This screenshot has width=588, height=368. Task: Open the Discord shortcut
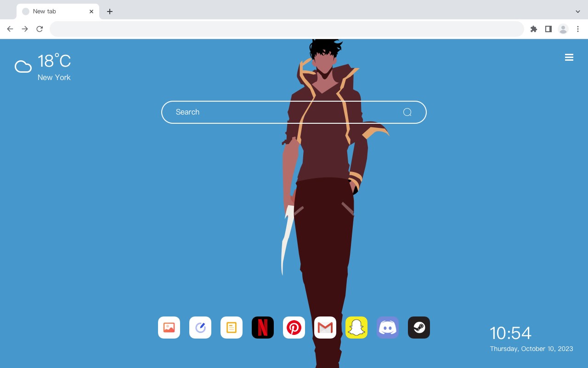tap(388, 328)
